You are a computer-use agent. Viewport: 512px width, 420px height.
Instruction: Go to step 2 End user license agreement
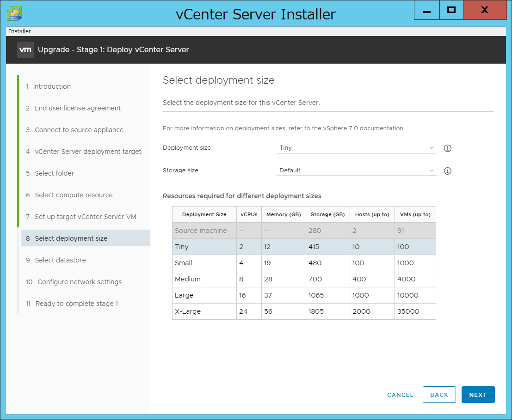(74, 108)
